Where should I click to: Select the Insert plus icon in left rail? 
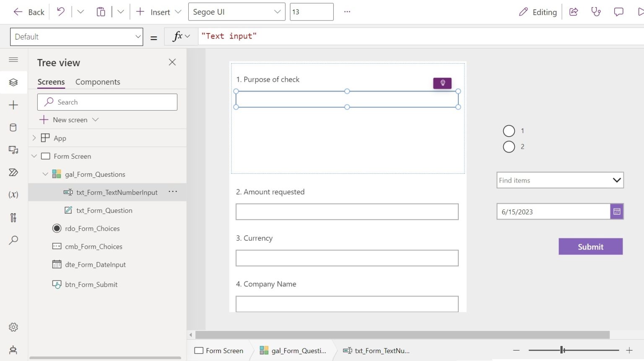[14, 105]
